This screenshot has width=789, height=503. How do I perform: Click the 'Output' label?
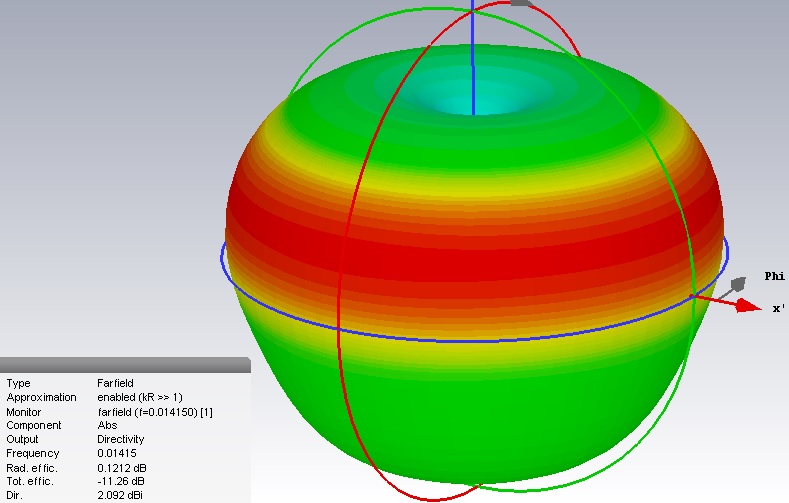(x=22, y=439)
